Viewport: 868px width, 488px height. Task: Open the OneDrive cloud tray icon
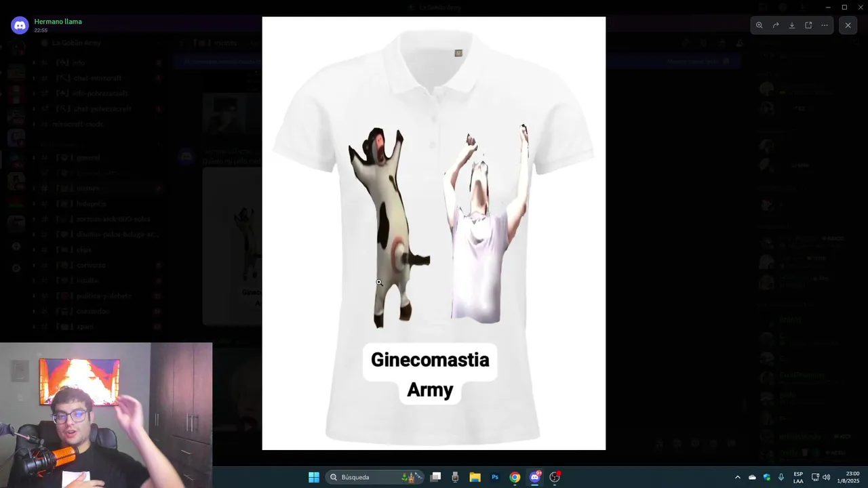tap(752, 477)
